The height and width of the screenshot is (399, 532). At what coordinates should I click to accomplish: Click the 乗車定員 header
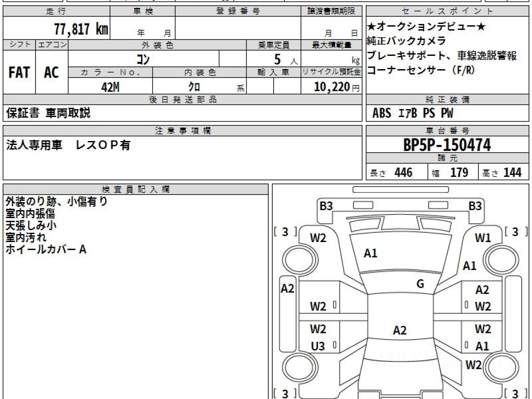274,45
